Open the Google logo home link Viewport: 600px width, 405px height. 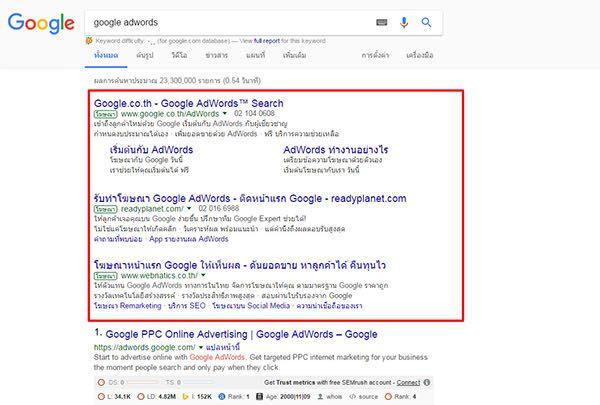coord(41,23)
